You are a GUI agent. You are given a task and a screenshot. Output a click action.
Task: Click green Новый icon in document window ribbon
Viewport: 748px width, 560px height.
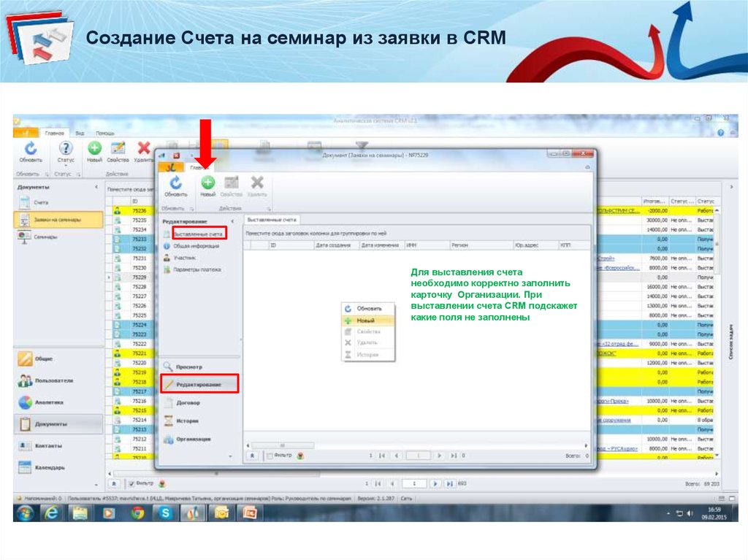click(207, 183)
